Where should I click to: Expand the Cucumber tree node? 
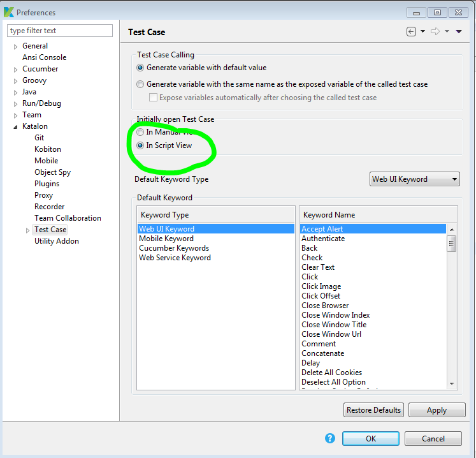pos(15,70)
